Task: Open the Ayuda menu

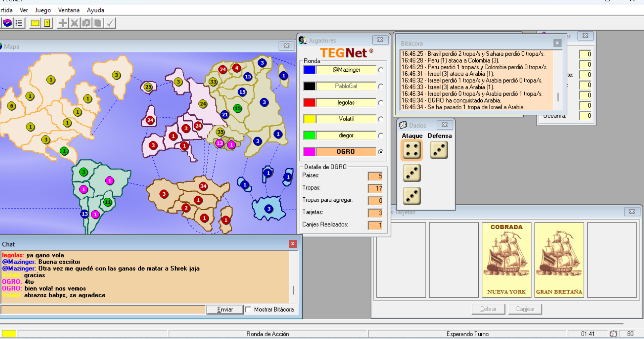Action: (x=95, y=10)
